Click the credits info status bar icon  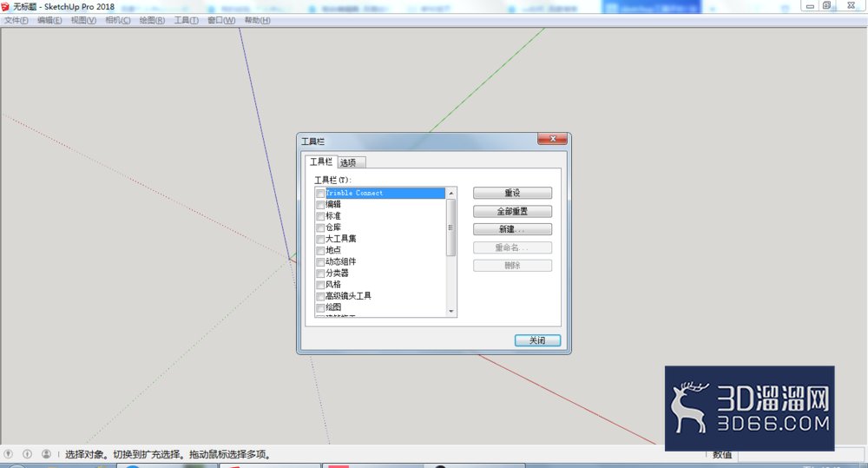click(x=27, y=453)
